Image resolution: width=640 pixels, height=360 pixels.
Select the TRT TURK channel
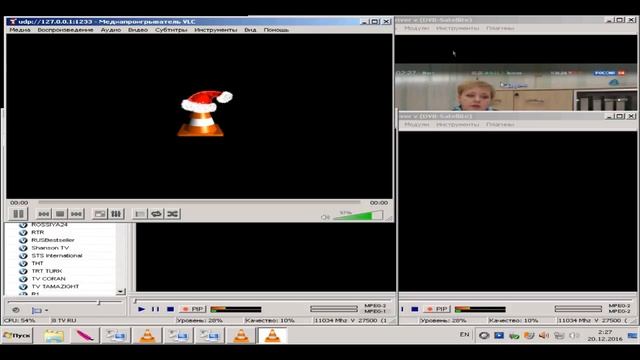pyautogui.click(x=47, y=271)
